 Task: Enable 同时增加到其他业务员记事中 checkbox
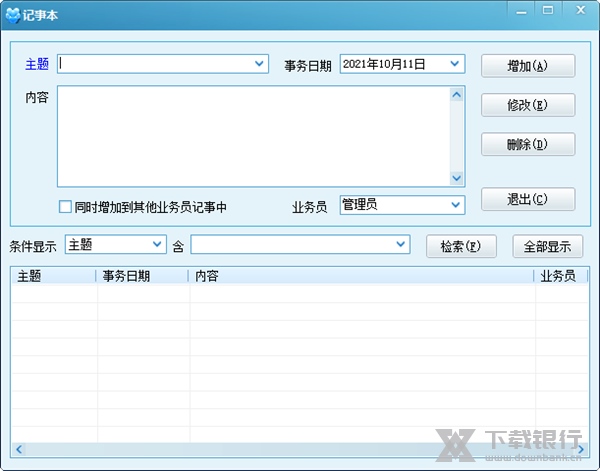click(x=65, y=207)
